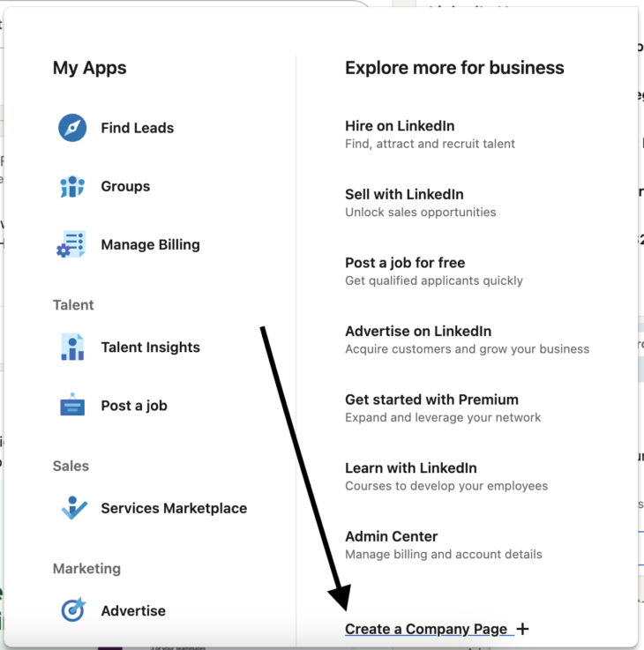The height and width of the screenshot is (650, 644).
Task: Open Learn with LinkedIn courses
Action: coord(411,467)
